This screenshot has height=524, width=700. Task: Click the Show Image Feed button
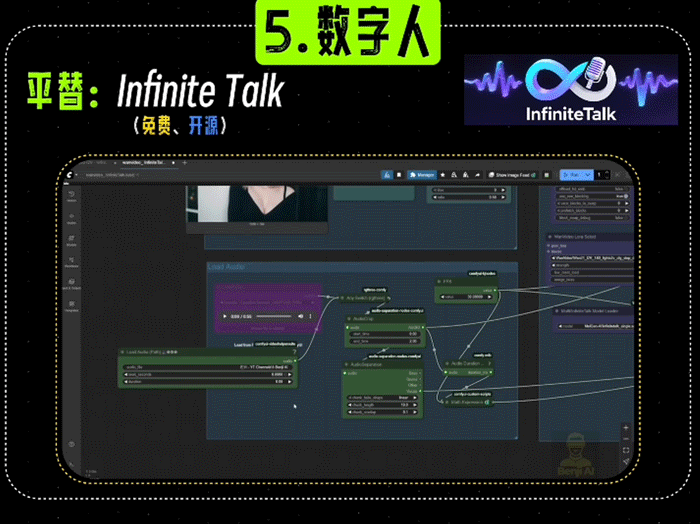(512, 175)
